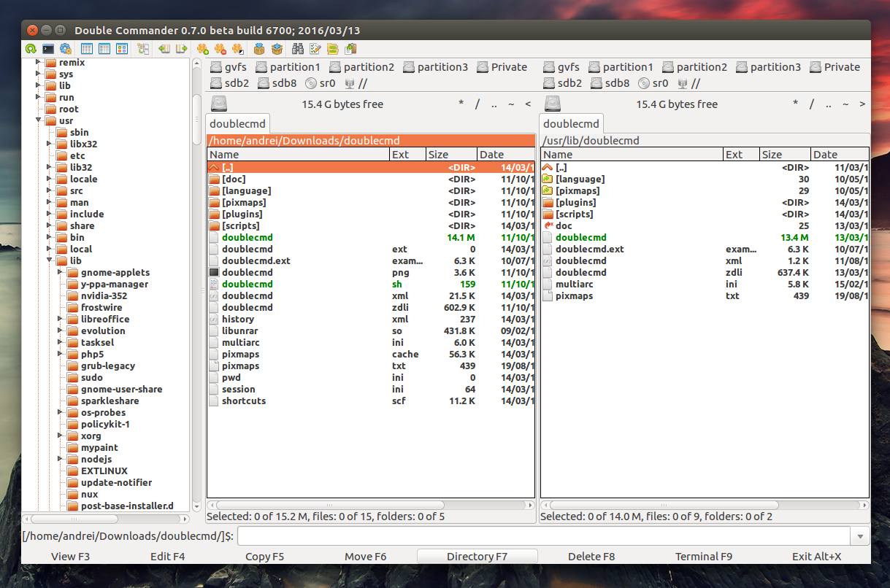This screenshot has height=588, width=890.
Task: Open the command line history dropdown
Action: (x=859, y=536)
